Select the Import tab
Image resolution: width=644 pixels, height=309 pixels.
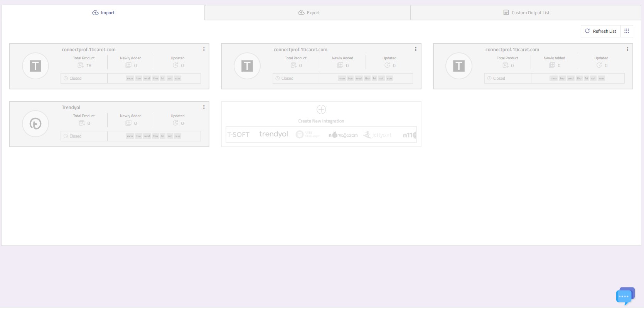[x=103, y=13]
